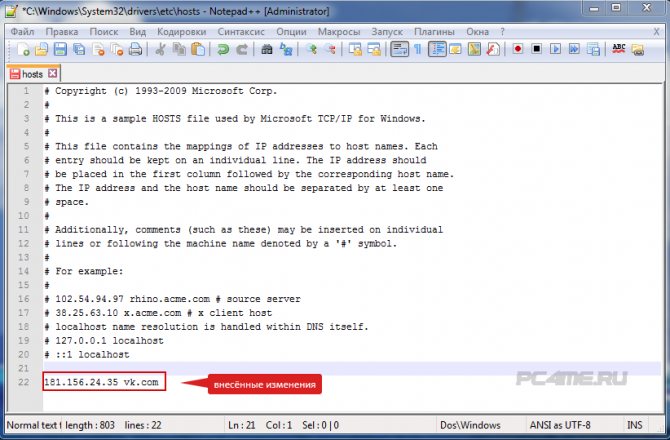The image size is (670, 440).
Task: Open the Вид menu
Action: point(138,32)
